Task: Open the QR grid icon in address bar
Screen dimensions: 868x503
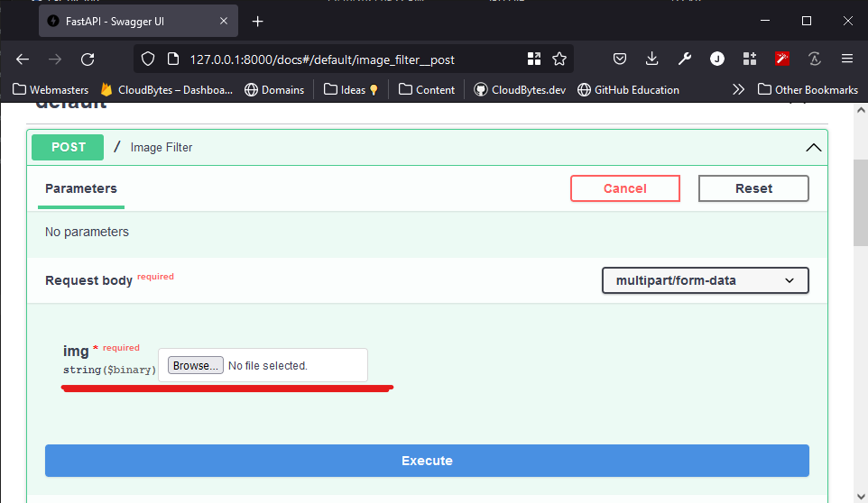Action: (534, 59)
